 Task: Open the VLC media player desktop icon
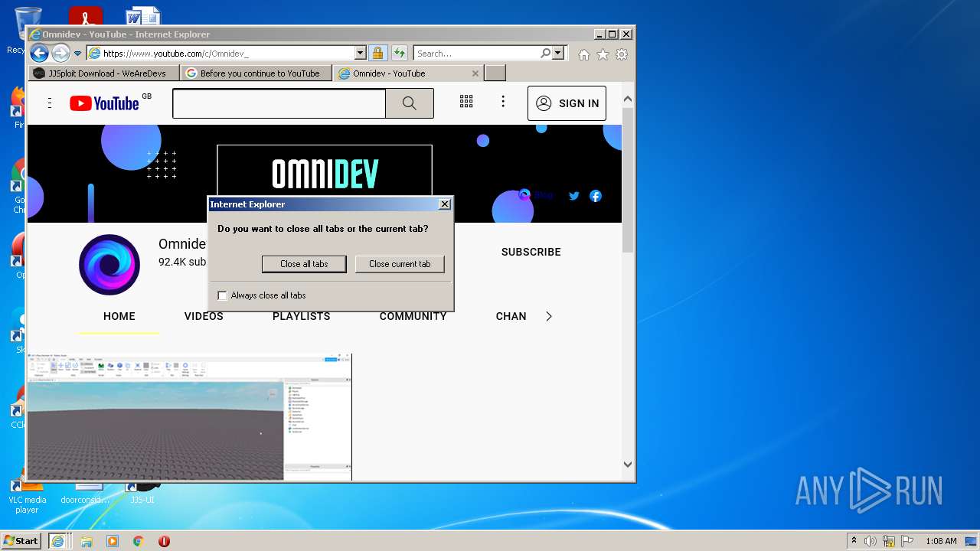[27, 497]
